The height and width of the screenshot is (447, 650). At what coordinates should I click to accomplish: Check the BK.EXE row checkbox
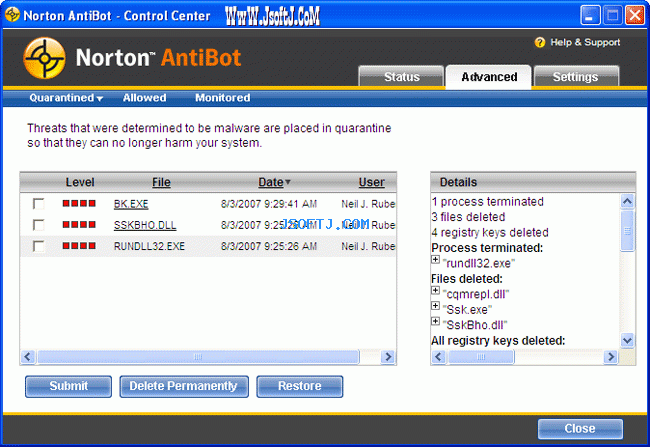(39, 204)
